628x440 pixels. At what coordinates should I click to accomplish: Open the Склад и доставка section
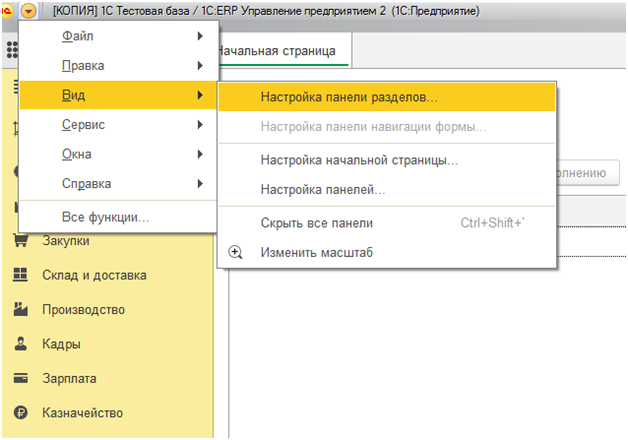coord(95,275)
